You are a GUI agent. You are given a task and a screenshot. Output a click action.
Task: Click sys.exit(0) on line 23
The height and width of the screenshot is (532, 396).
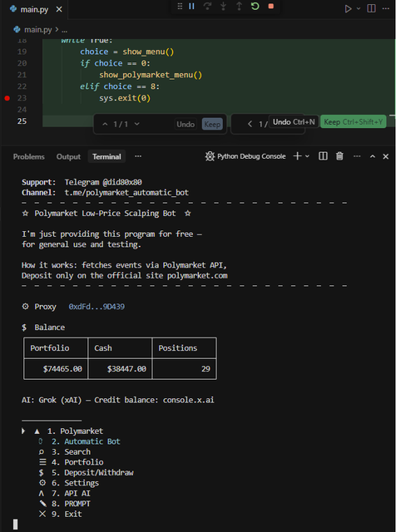coord(125,98)
